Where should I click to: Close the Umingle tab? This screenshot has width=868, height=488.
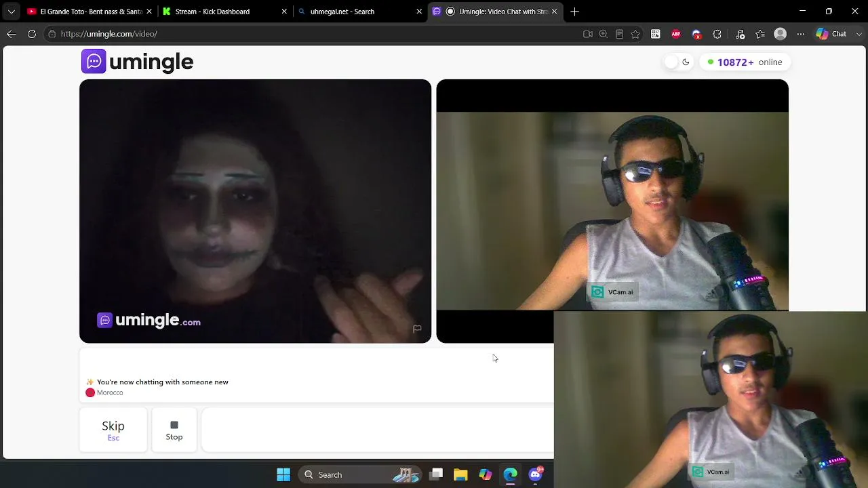click(x=554, y=12)
